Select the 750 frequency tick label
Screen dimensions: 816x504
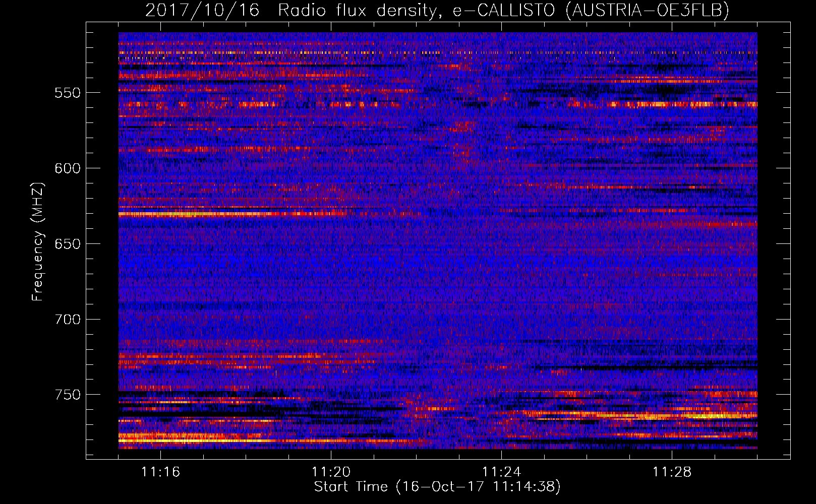(x=68, y=395)
